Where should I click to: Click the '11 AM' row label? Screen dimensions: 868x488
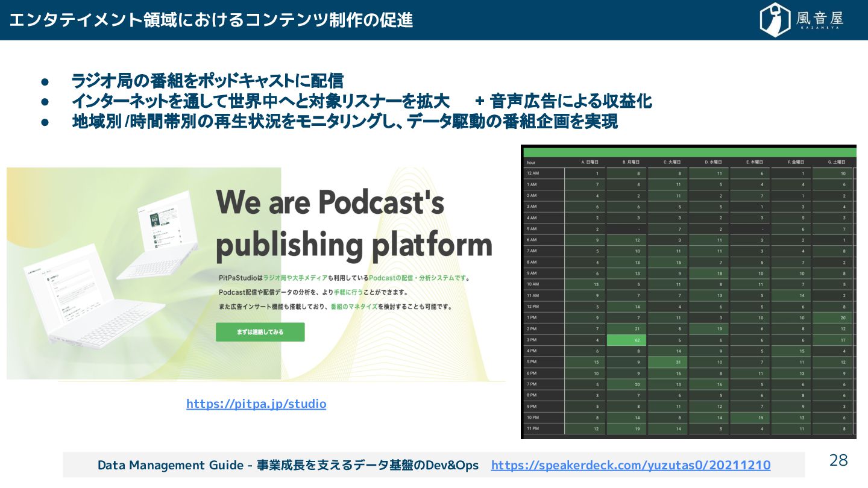coord(533,295)
